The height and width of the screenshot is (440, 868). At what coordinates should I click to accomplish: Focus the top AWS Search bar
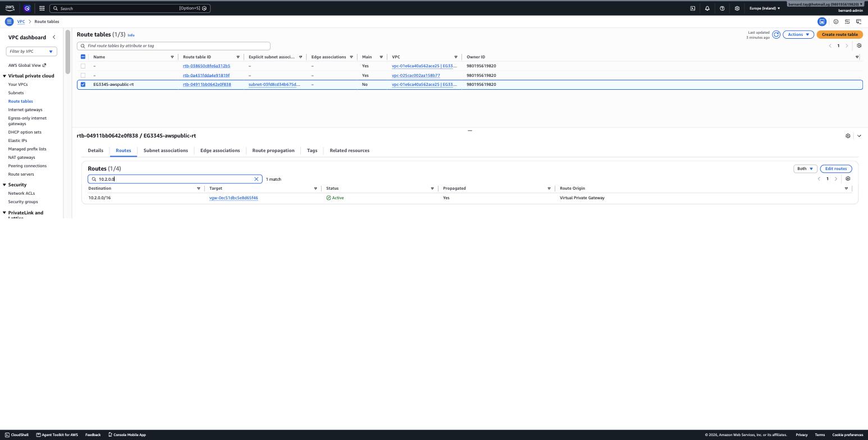(x=130, y=8)
